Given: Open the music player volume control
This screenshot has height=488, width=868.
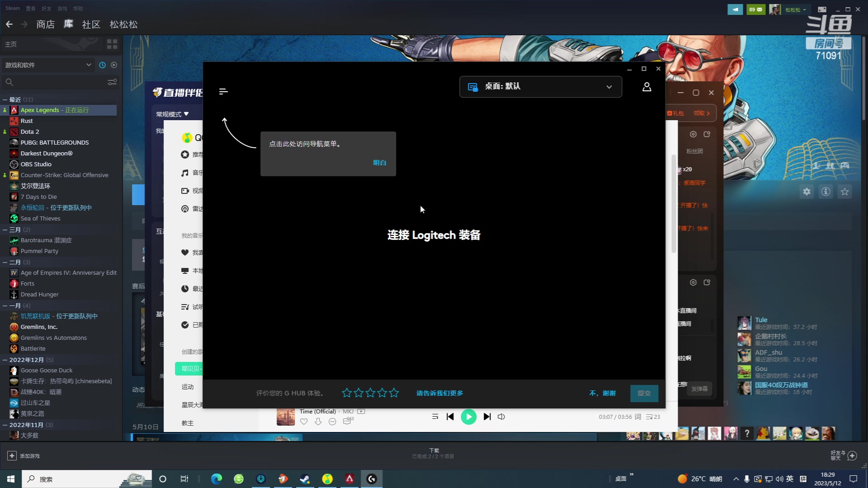Looking at the screenshot, I should point(501,417).
